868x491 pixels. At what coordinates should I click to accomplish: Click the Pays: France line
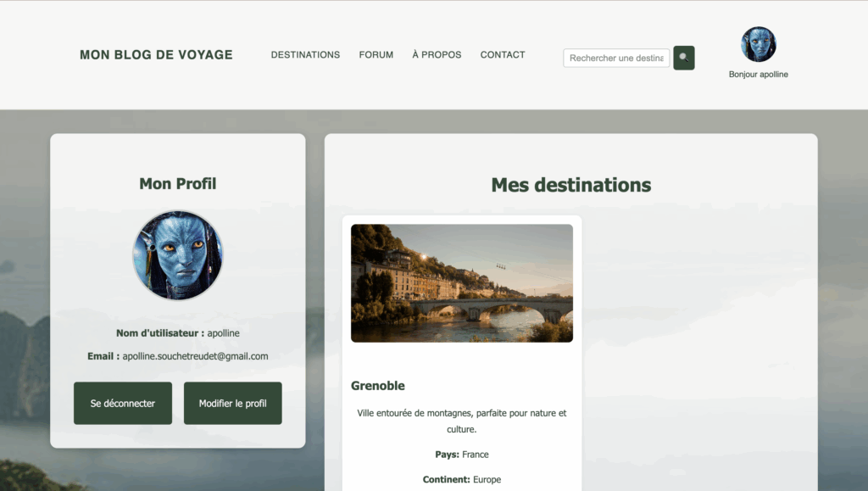tap(462, 455)
